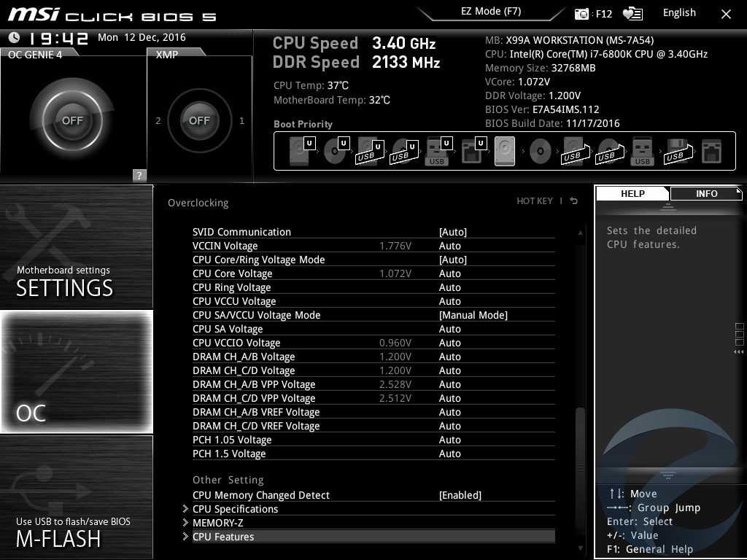Screen dimensions: 747x560
Task: Select the first UEFI hard disk boot icon
Action: tap(300, 152)
